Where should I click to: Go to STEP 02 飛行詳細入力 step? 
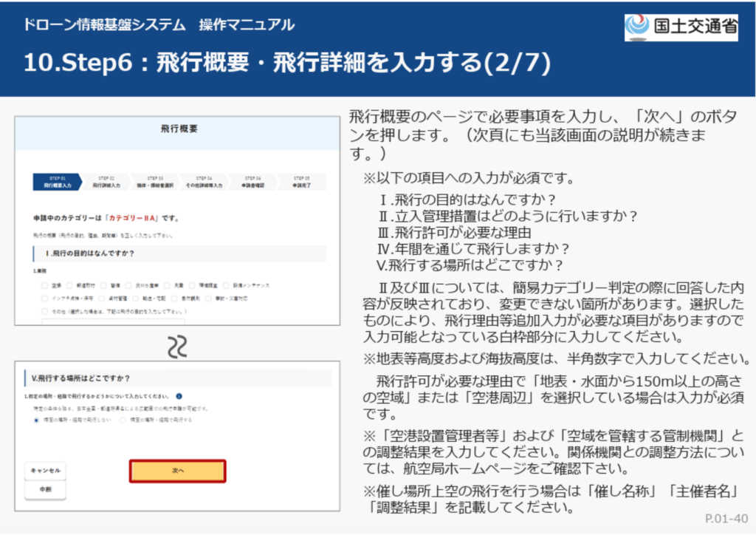106,183
